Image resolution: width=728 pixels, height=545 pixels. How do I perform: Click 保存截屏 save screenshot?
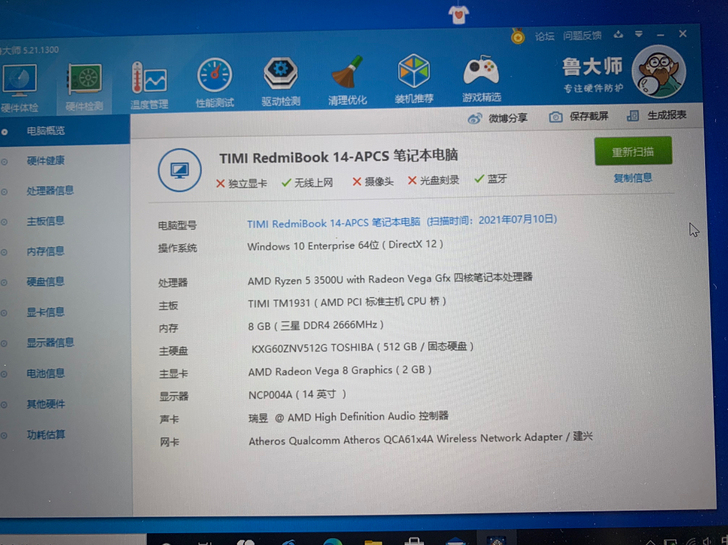click(x=578, y=117)
